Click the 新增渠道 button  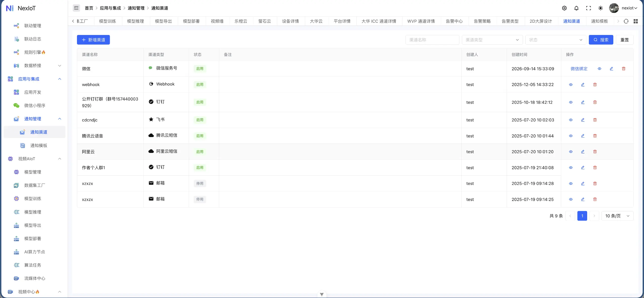93,40
